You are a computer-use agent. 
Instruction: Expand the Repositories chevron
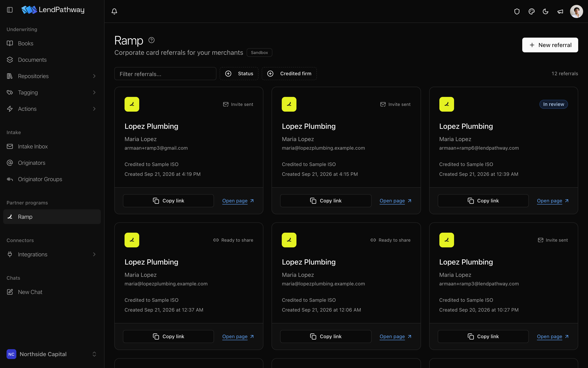(x=94, y=76)
